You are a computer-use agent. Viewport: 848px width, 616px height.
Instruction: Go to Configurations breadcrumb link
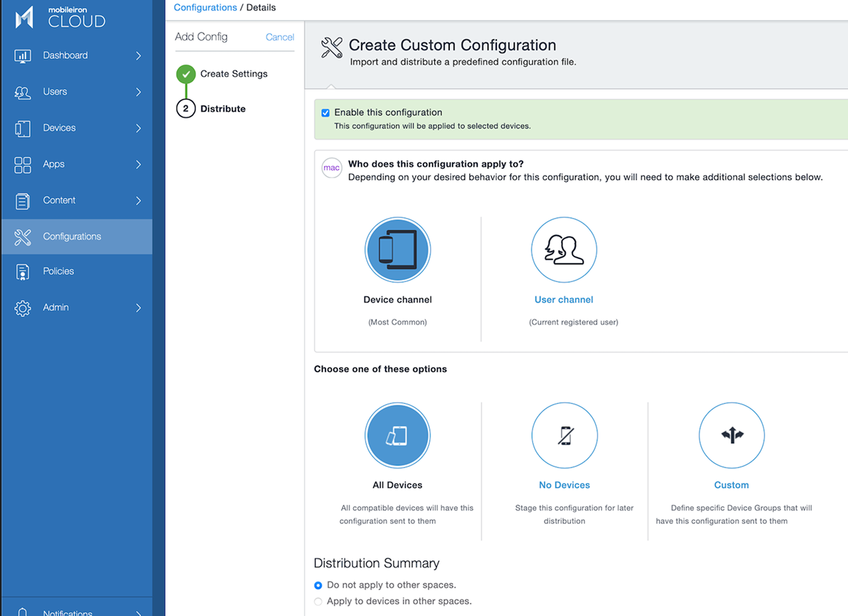pyautogui.click(x=205, y=8)
